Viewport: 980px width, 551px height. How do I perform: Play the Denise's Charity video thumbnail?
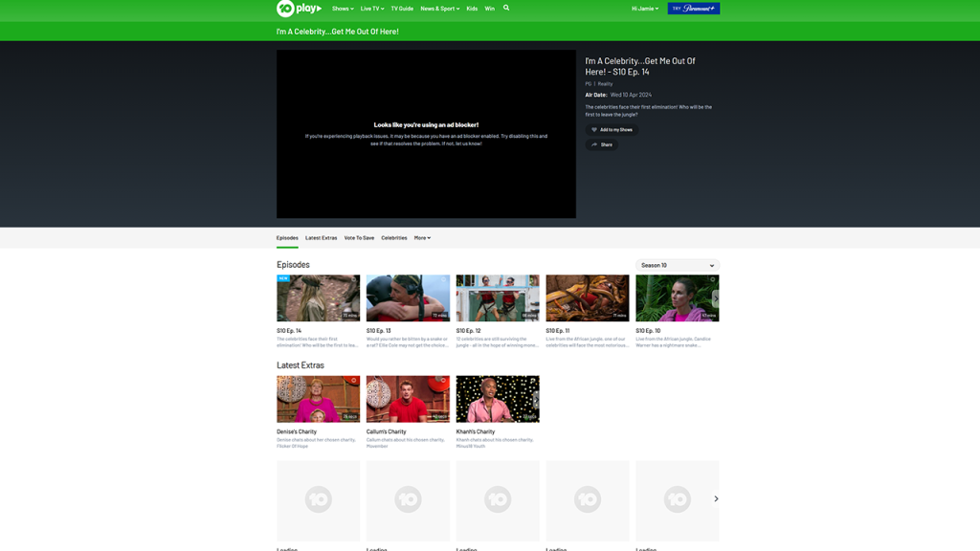click(x=318, y=399)
